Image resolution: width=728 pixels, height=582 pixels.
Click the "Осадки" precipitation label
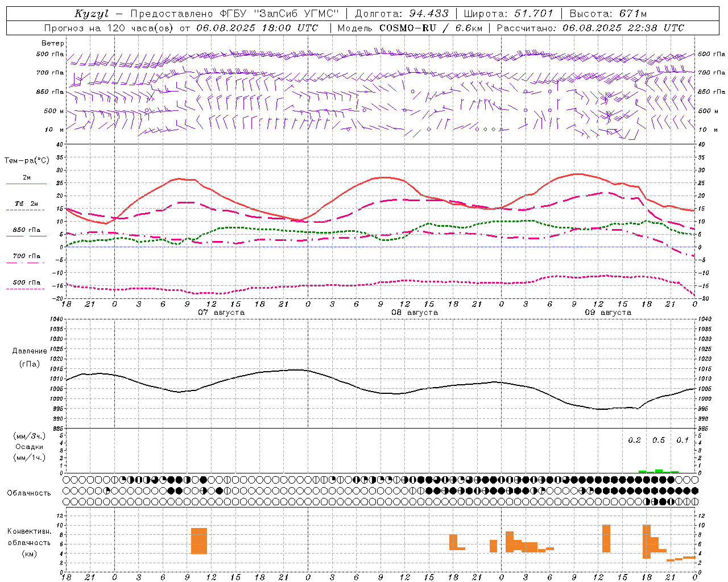click(x=29, y=447)
